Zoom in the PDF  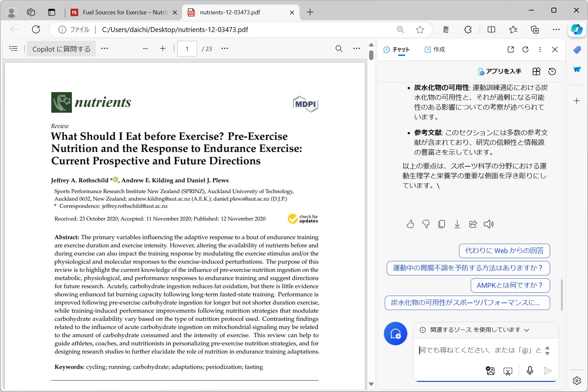pyautogui.click(x=163, y=49)
